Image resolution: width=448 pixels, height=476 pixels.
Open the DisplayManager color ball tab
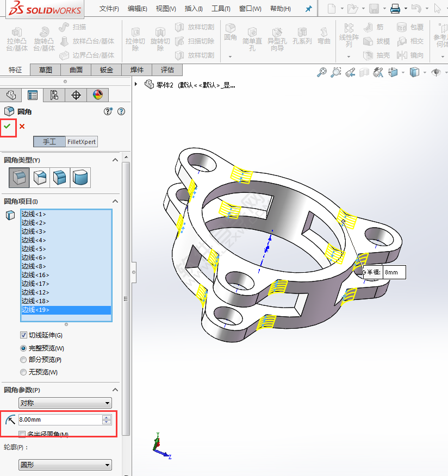pyautogui.click(x=97, y=95)
